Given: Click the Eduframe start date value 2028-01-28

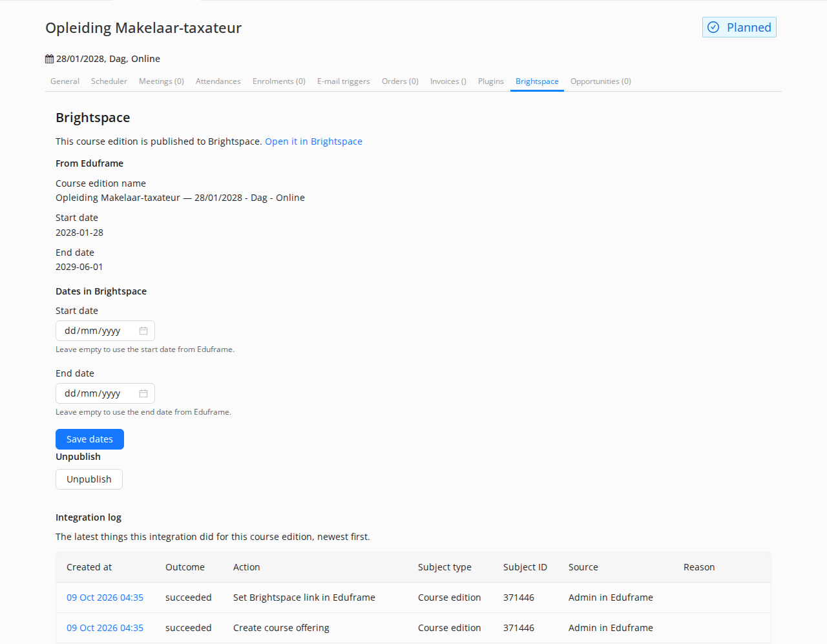Looking at the screenshot, I should tap(79, 233).
